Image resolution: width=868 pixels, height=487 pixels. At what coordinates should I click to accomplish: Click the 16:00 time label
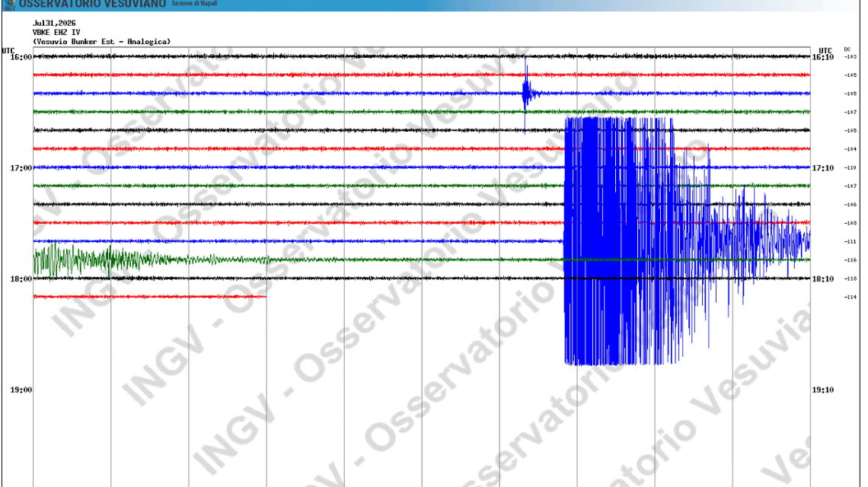(21, 57)
